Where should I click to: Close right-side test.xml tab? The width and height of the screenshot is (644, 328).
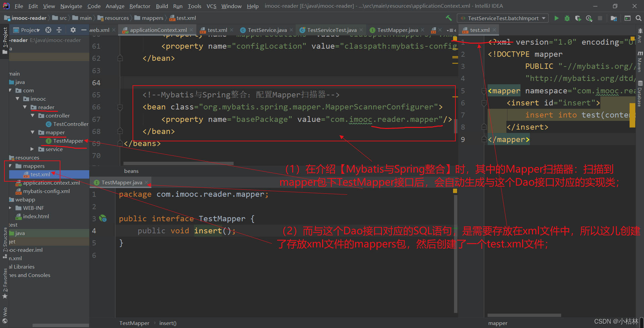tap(494, 30)
